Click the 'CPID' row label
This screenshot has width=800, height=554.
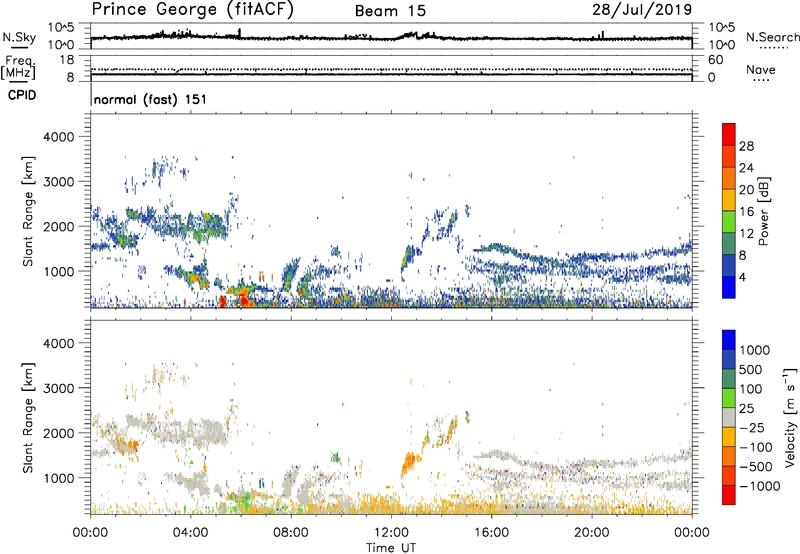[x=22, y=95]
